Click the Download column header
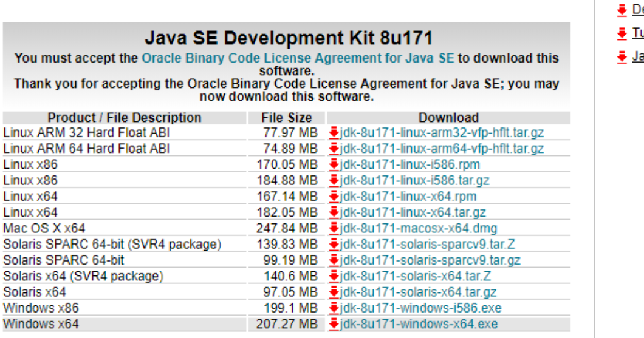Viewport: 644px width, 338px height. (x=448, y=118)
